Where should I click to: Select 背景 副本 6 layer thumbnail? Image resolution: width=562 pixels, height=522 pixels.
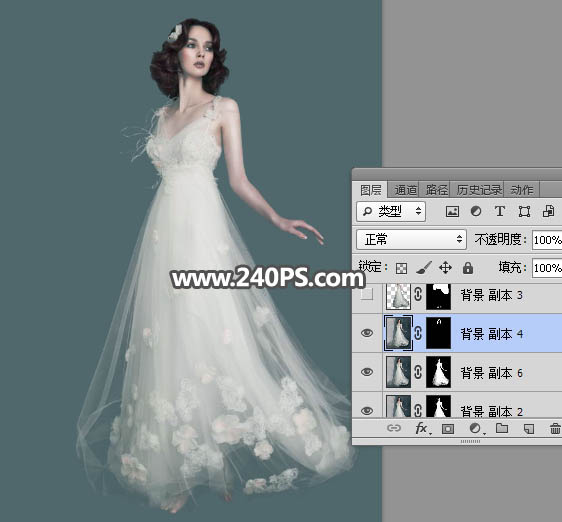click(398, 372)
